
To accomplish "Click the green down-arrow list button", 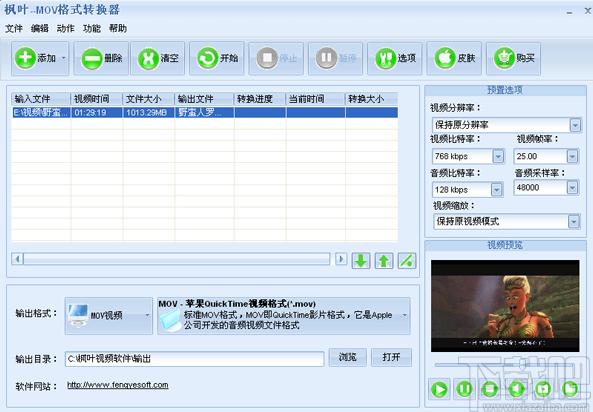I will pyautogui.click(x=361, y=261).
